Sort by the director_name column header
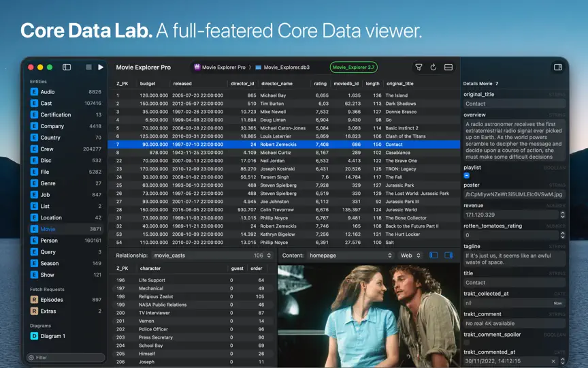The width and height of the screenshot is (588, 368). (277, 84)
